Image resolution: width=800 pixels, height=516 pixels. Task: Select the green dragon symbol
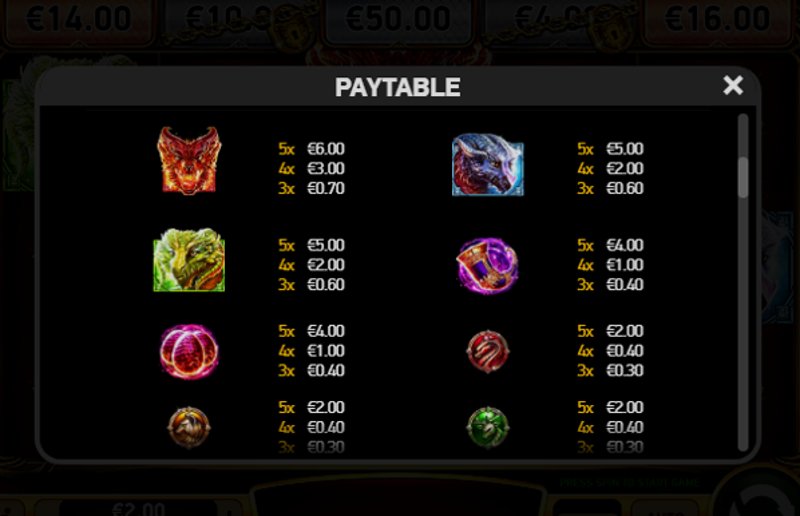189,260
